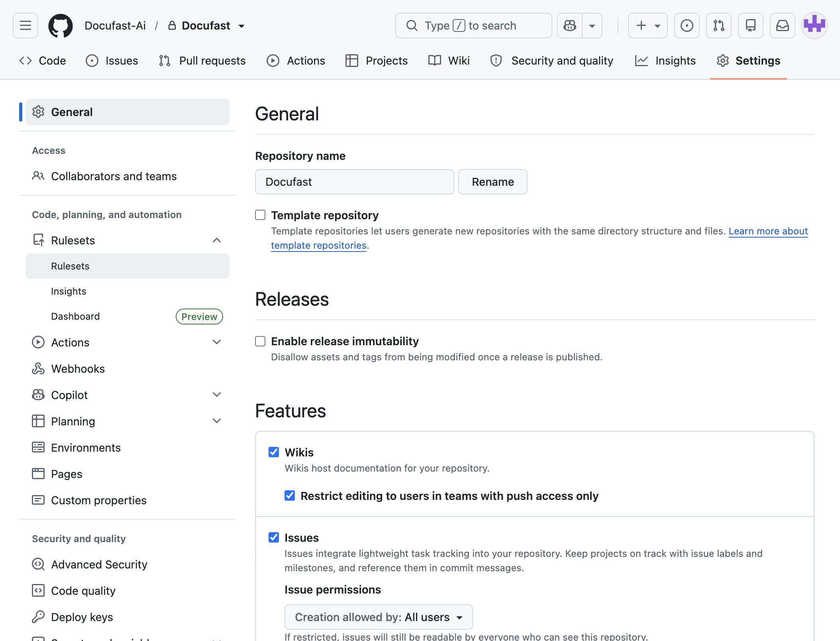Open the Actions repository tab
This screenshot has width=840, height=641.
tap(296, 61)
